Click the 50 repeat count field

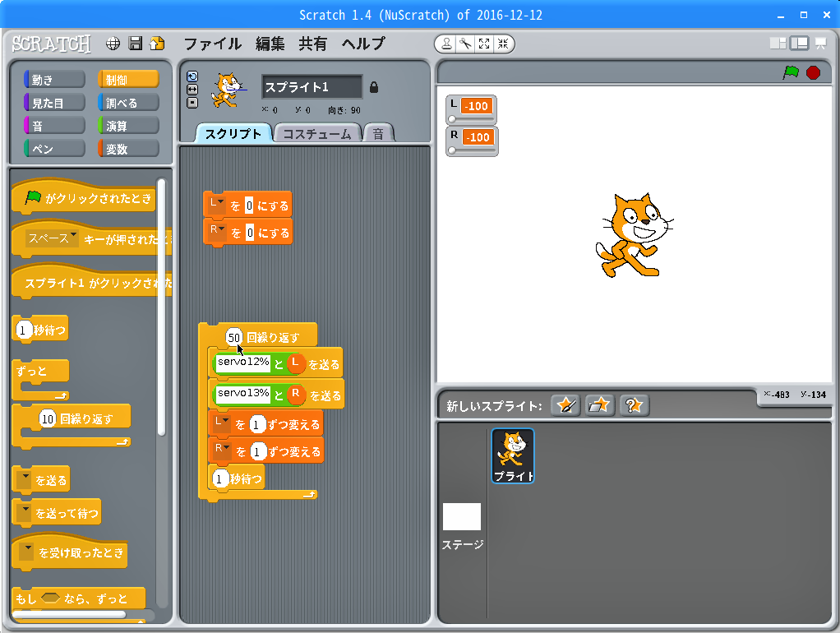[x=234, y=337]
